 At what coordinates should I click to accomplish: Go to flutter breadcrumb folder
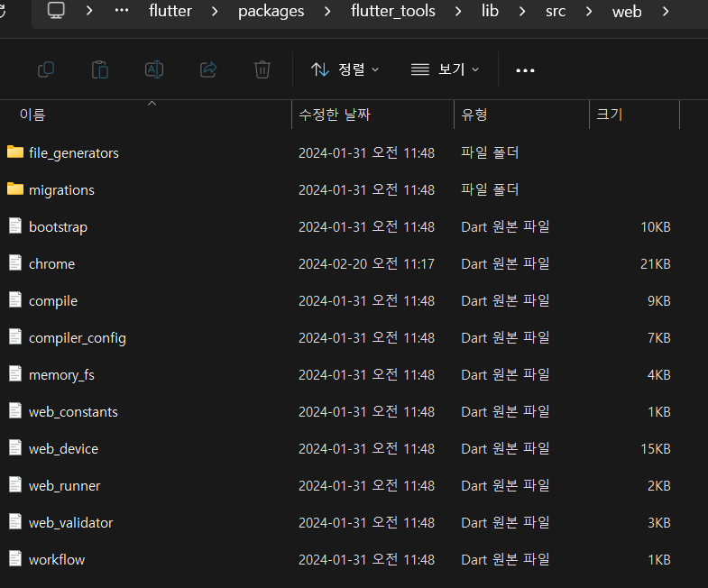pos(170,11)
